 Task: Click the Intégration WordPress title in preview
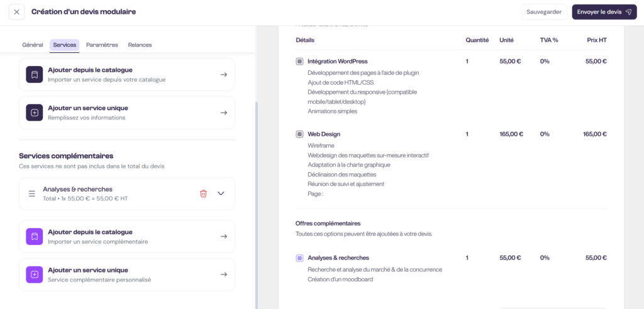(338, 62)
